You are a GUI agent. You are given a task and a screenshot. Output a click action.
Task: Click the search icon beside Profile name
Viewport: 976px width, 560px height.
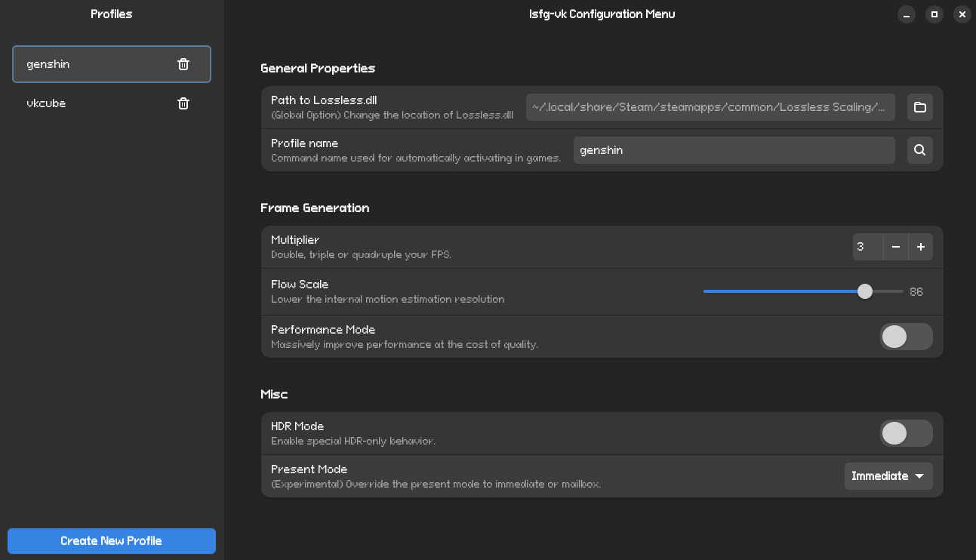coord(919,150)
